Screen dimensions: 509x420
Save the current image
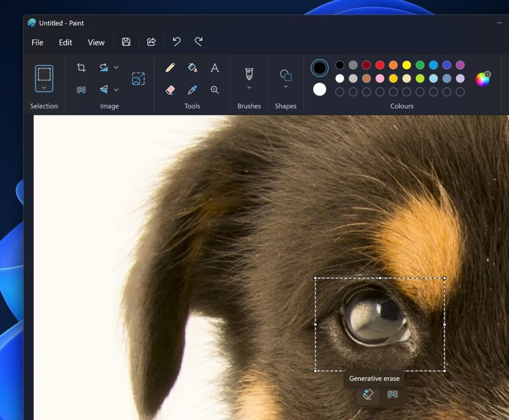pyautogui.click(x=126, y=42)
